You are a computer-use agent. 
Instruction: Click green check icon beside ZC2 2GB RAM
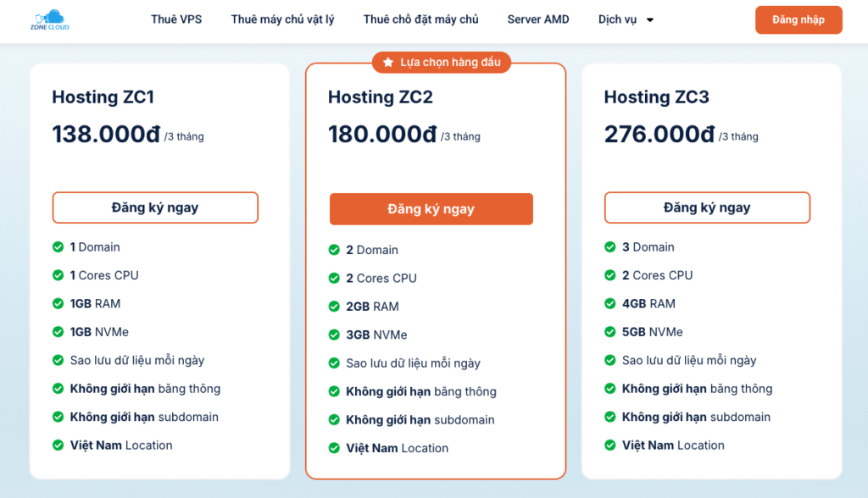click(334, 307)
